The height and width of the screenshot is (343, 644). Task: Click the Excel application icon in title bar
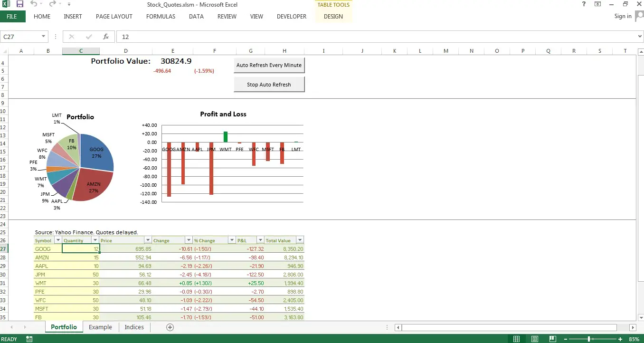click(6, 4)
